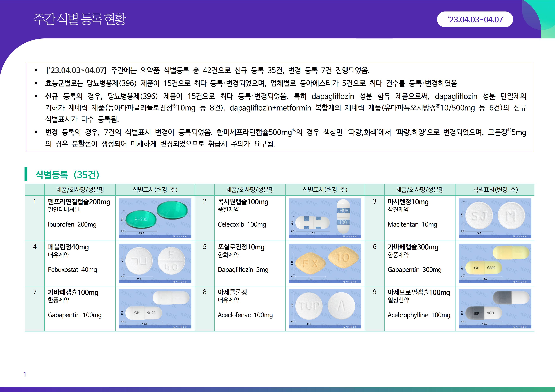Click the last 식별표시(변경 후) column header
Viewport: 555px width, 392px height.
(495, 190)
